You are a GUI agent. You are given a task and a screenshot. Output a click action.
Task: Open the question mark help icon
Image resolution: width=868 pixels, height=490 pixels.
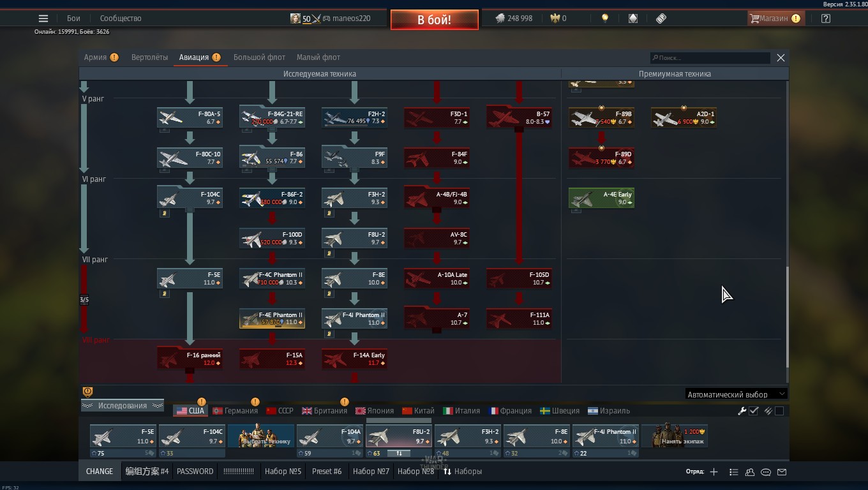(826, 19)
